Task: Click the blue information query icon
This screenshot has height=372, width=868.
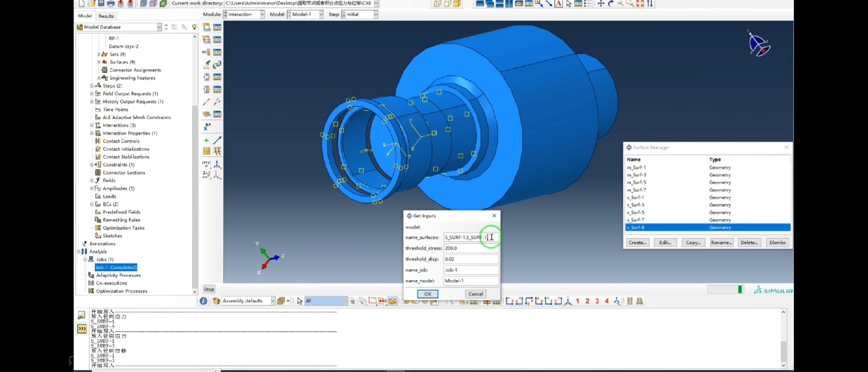Action: pos(203,301)
